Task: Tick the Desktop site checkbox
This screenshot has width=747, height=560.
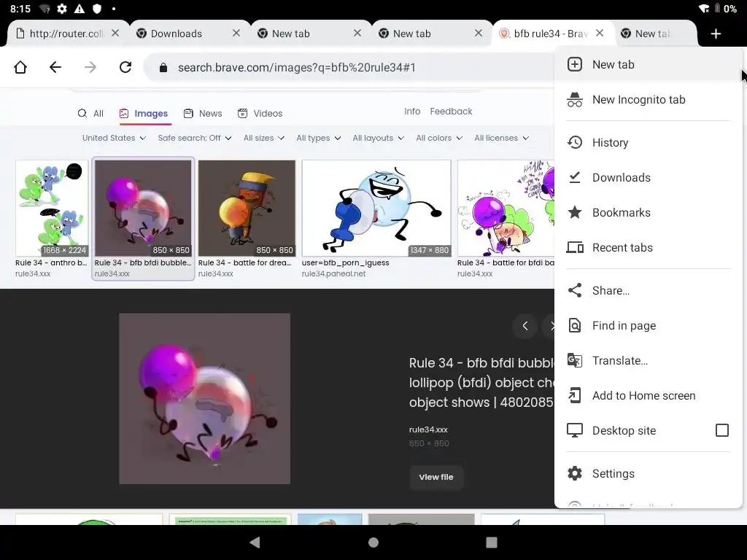Action: 721,430
